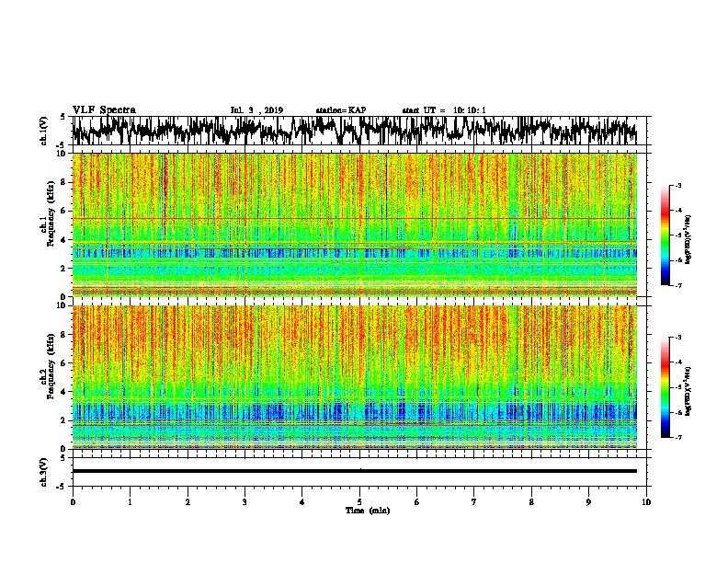Image resolution: width=728 pixels, height=563 pixels.
Task: Click tick label '5' on the Time axis
Action: click(x=359, y=501)
